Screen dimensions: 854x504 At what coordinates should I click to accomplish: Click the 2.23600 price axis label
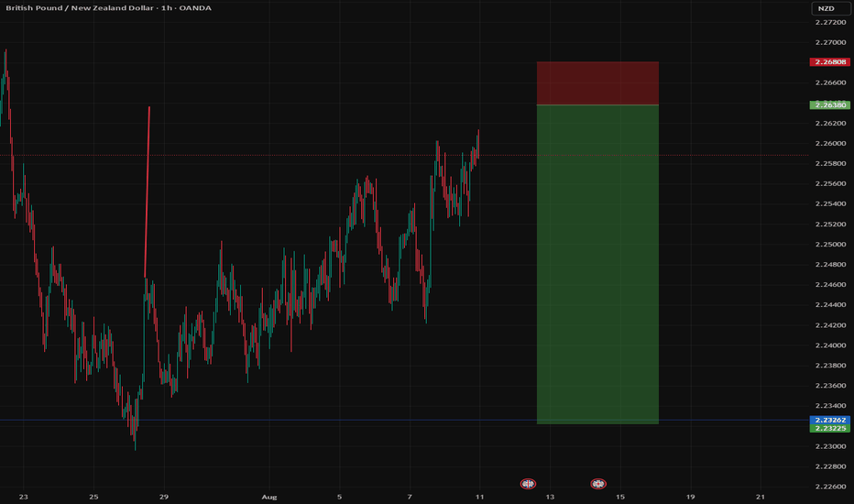(x=830, y=386)
